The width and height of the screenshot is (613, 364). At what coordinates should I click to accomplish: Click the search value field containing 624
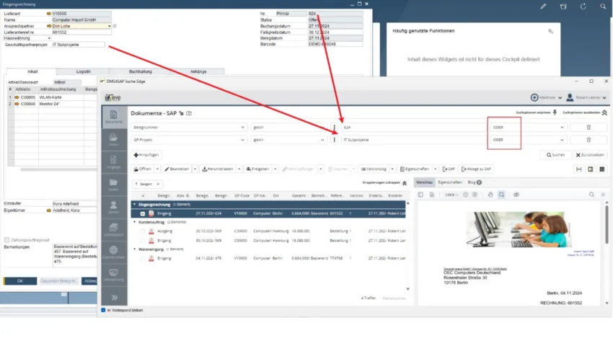coord(413,128)
